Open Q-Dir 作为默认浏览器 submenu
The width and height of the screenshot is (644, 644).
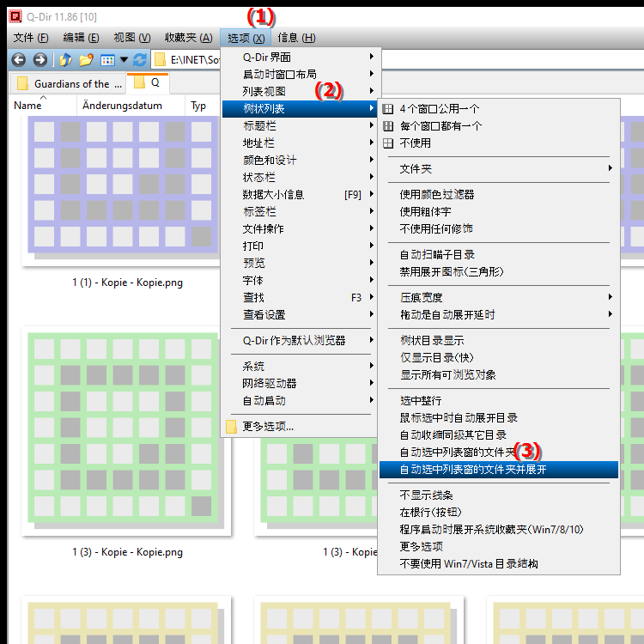[x=300, y=341]
